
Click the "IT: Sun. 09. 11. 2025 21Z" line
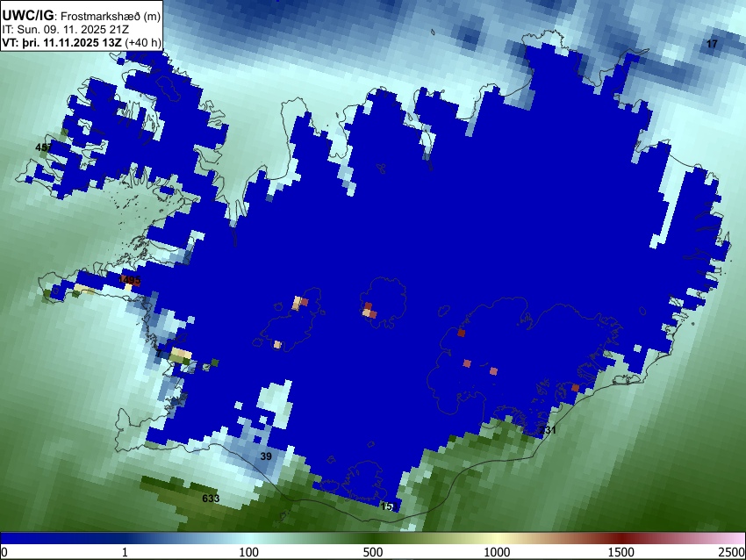pos(65,30)
